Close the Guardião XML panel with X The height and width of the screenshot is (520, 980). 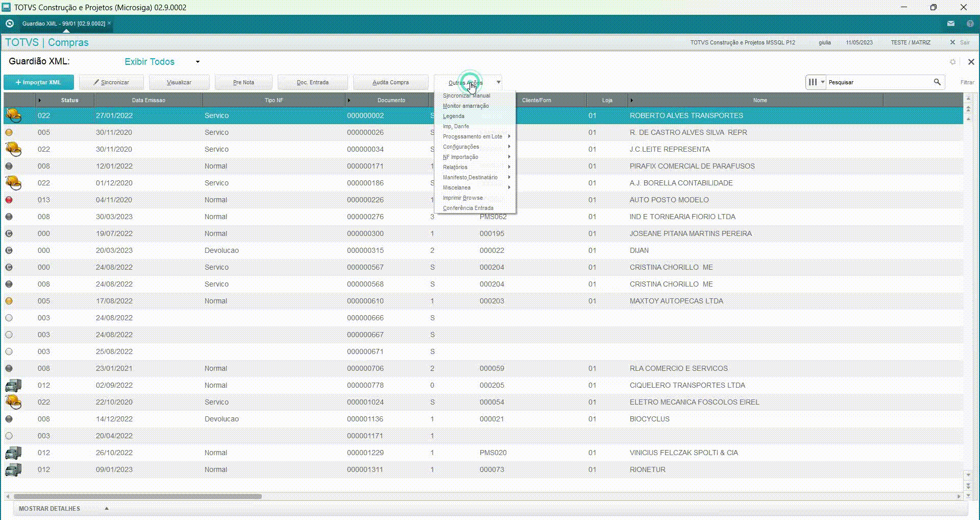971,62
